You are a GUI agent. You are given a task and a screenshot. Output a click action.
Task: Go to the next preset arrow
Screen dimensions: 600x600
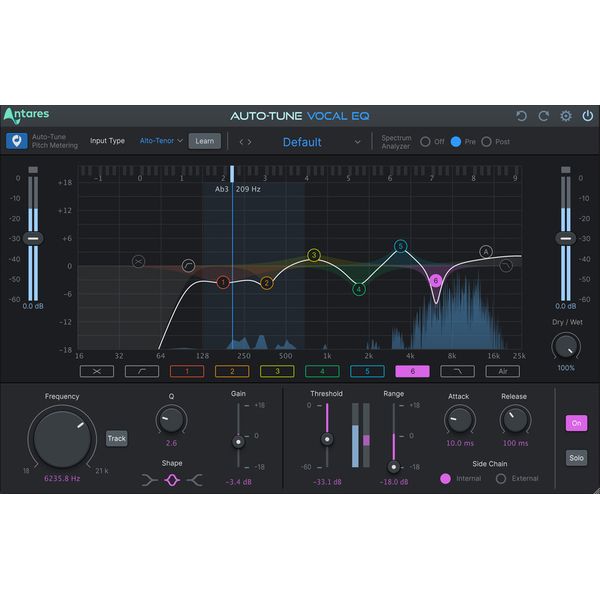click(x=249, y=142)
